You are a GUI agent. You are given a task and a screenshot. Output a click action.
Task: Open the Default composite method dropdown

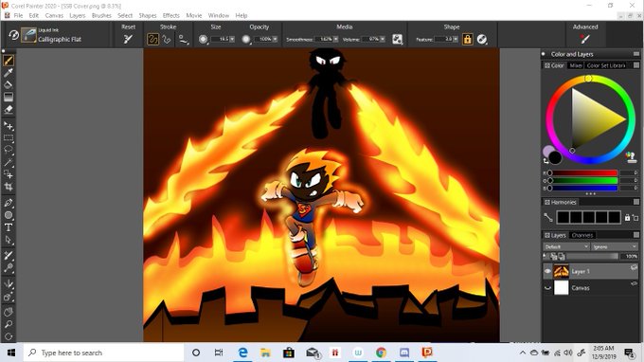(x=566, y=246)
